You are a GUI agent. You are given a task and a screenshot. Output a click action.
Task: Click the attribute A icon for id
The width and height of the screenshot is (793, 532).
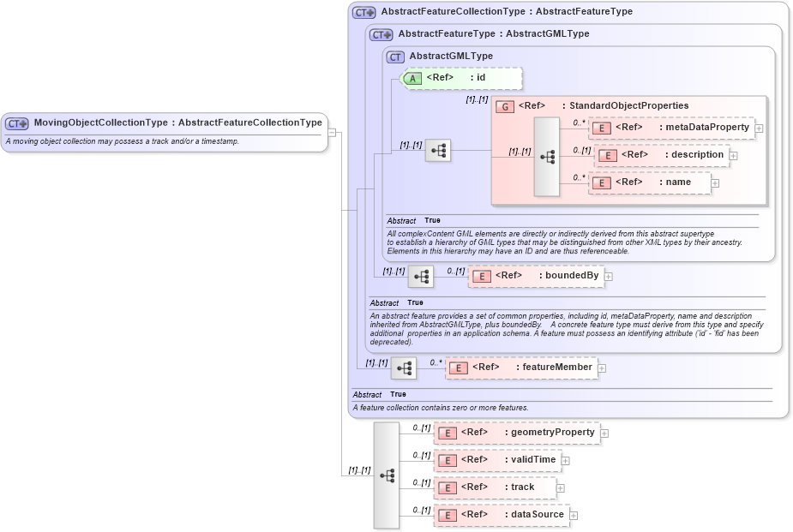tap(412, 78)
